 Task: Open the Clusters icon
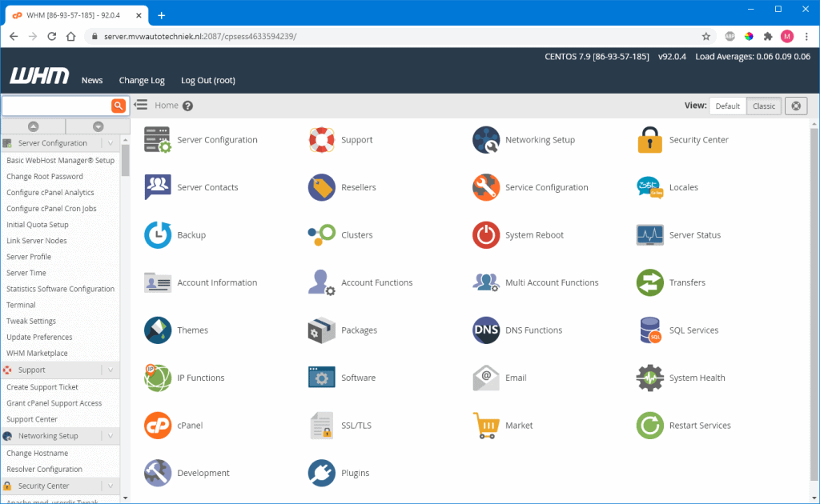[322, 235]
